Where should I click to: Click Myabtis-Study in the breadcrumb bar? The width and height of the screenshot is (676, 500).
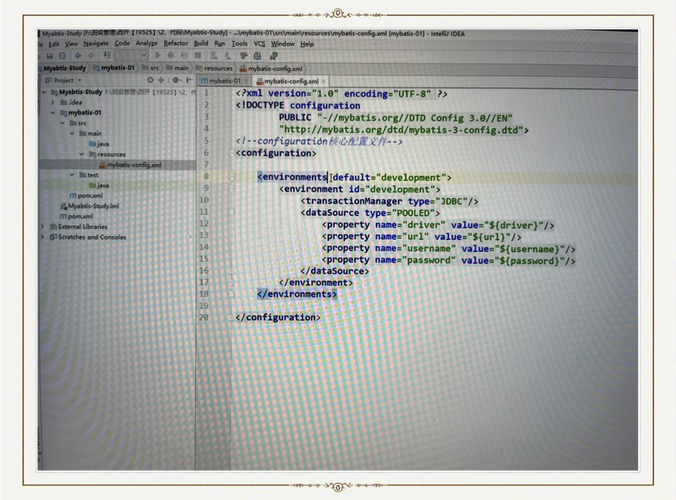pyautogui.click(x=64, y=68)
